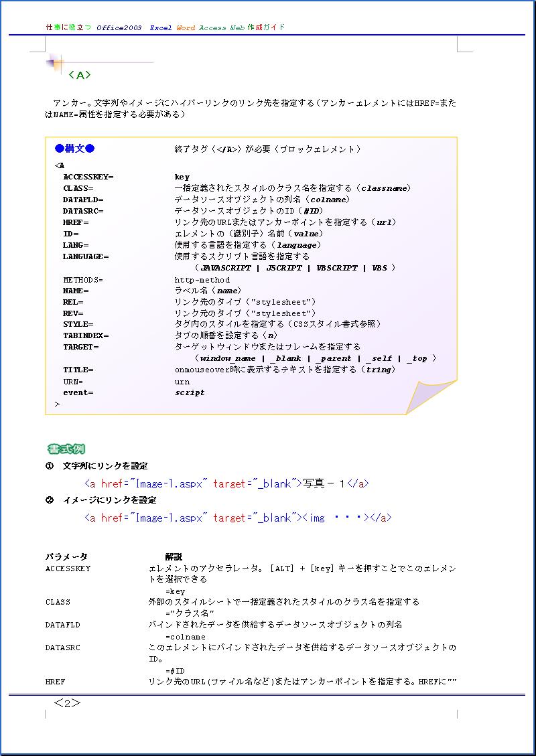Click the blue bullet before 構文
536x756 pixels.
pos(59,149)
